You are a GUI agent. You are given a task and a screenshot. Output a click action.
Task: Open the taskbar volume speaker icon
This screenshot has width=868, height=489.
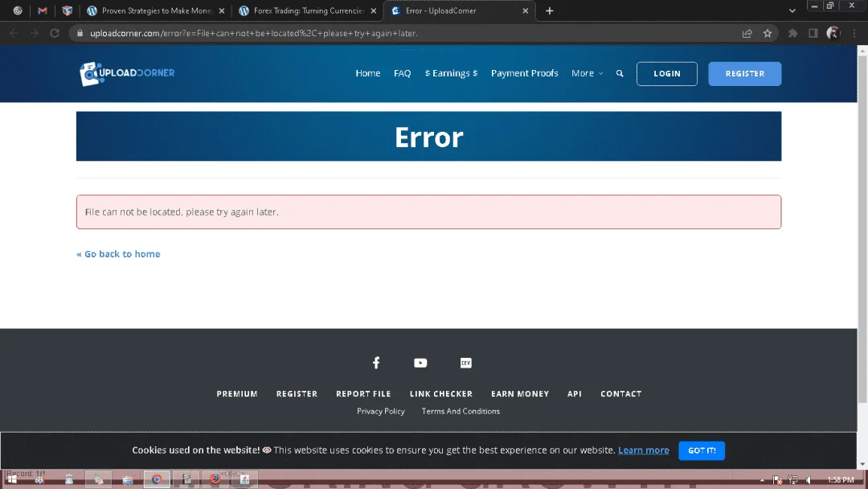click(809, 480)
